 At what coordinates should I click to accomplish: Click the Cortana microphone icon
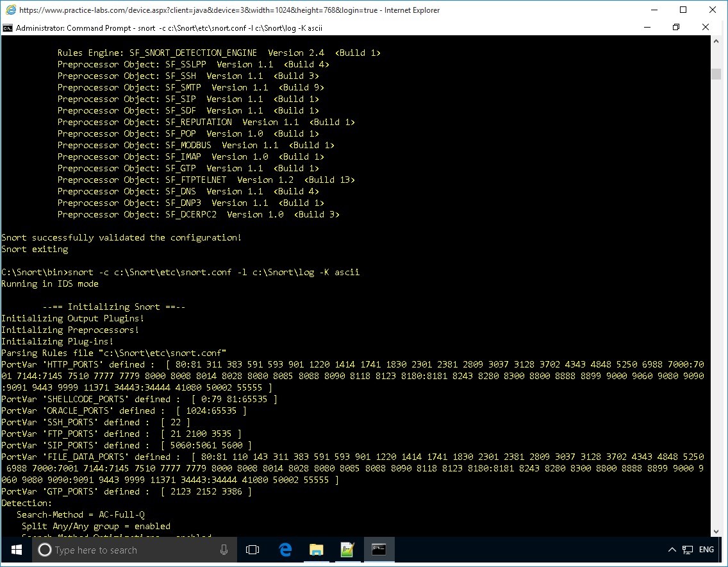click(224, 550)
